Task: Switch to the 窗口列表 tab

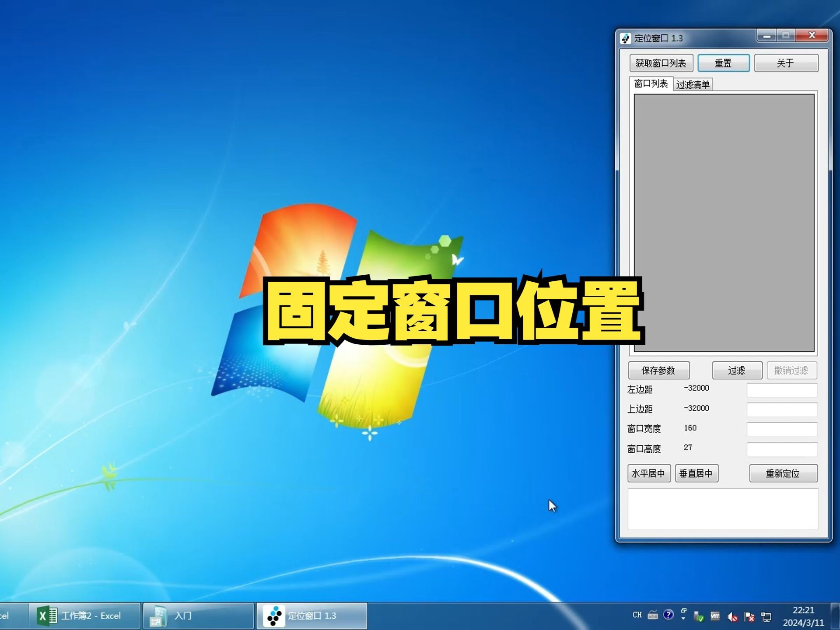Action: click(x=651, y=84)
